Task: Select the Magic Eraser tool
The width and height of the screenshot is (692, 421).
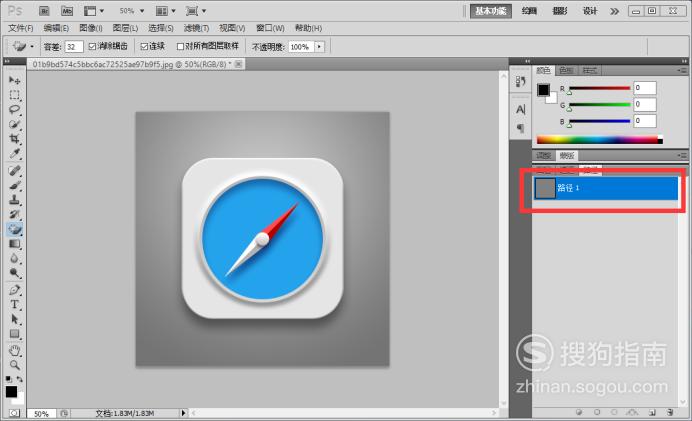Action: (x=15, y=229)
